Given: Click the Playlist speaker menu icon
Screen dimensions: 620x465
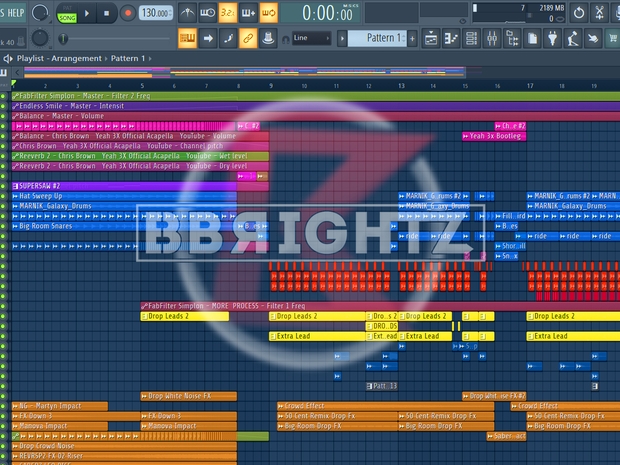Looking at the screenshot, I should click(x=8, y=59).
